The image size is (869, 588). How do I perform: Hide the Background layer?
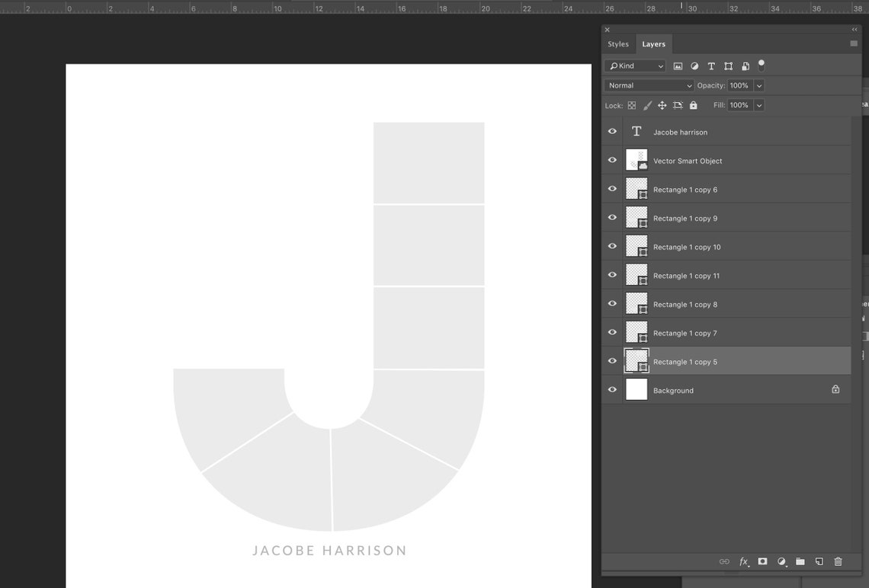click(612, 390)
